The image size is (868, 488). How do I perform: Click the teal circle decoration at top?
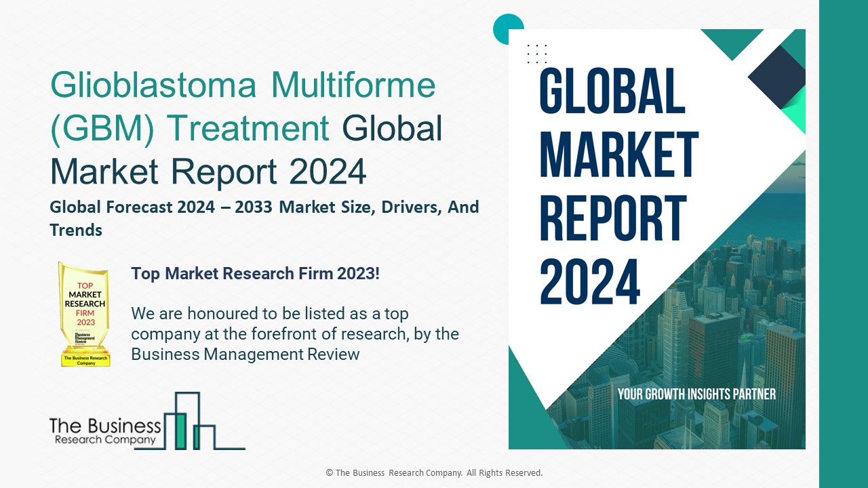[508, 28]
